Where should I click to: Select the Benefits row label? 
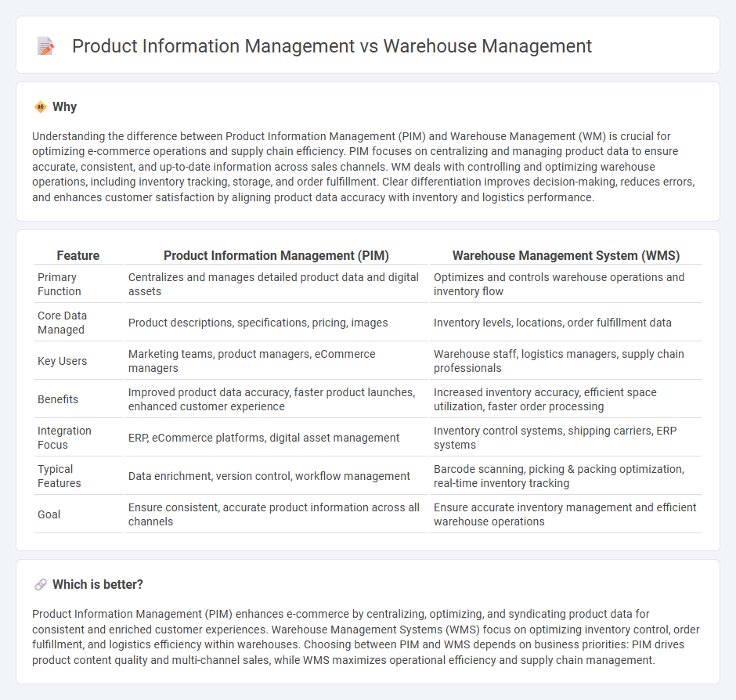click(58, 399)
